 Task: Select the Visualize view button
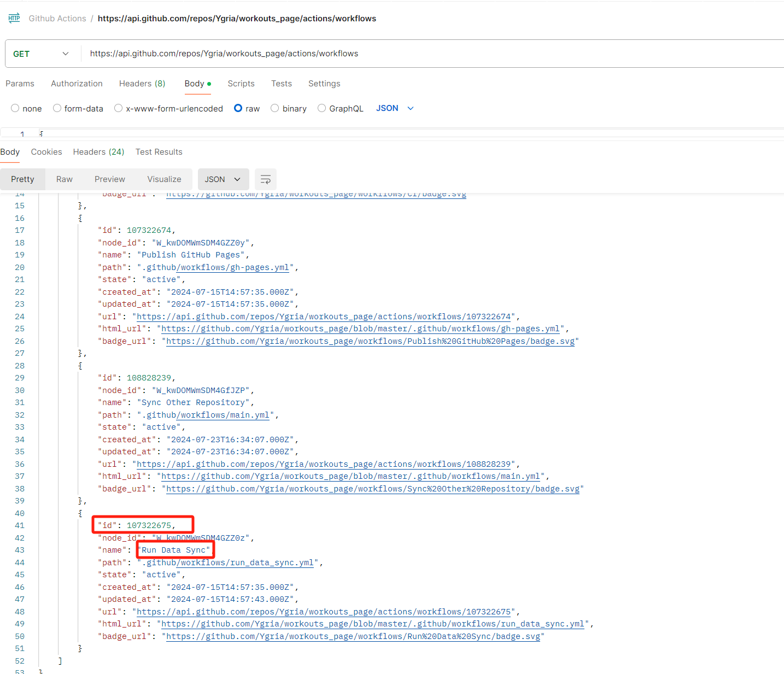[x=164, y=179]
